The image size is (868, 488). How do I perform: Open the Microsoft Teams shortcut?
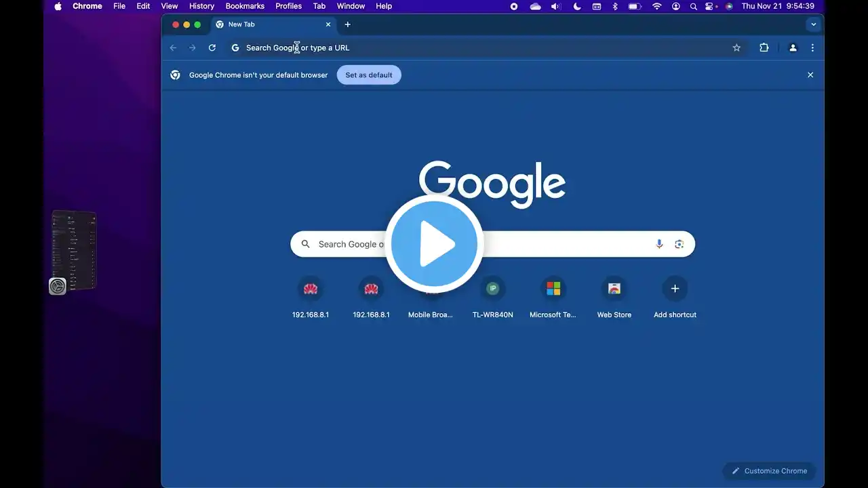click(x=553, y=298)
